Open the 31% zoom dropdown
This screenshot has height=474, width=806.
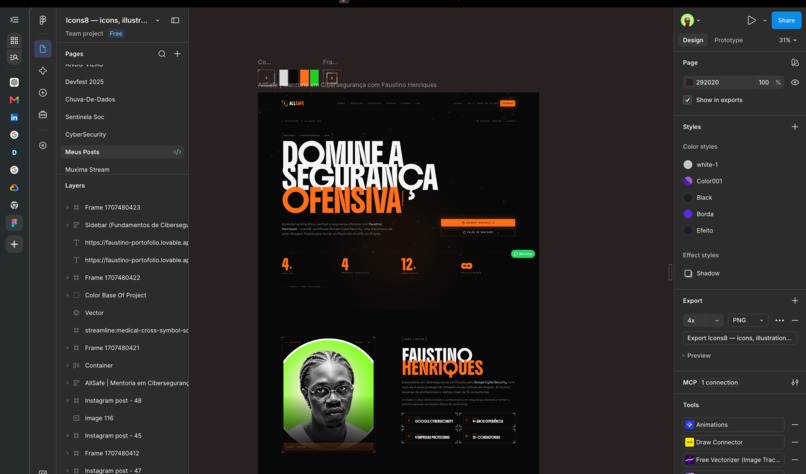point(787,40)
